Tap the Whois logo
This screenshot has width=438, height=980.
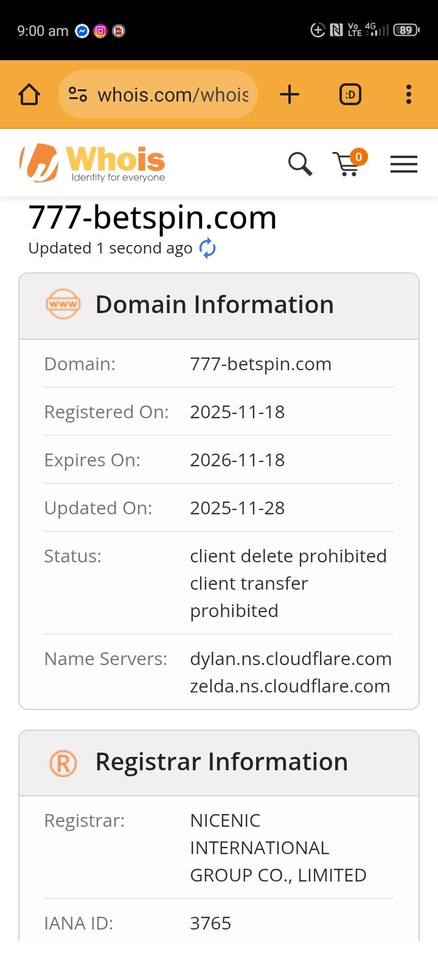(x=92, y=163)
